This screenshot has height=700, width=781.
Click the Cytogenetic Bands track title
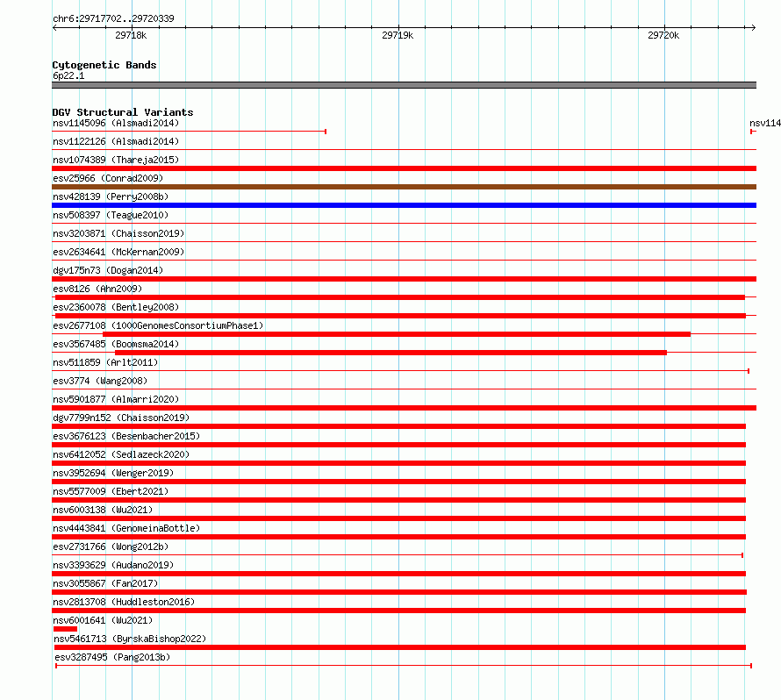pyautogui.click(x=104, y=65)
